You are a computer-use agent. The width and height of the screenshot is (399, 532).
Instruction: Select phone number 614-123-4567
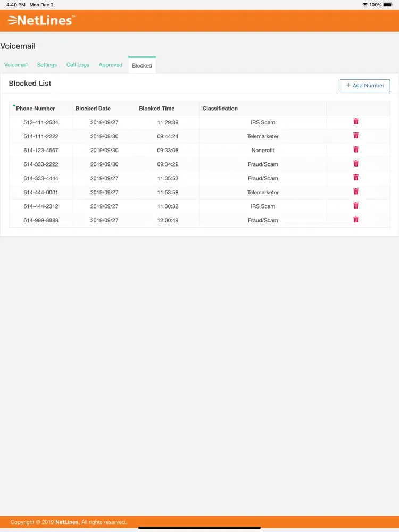[x=41, y=151]
